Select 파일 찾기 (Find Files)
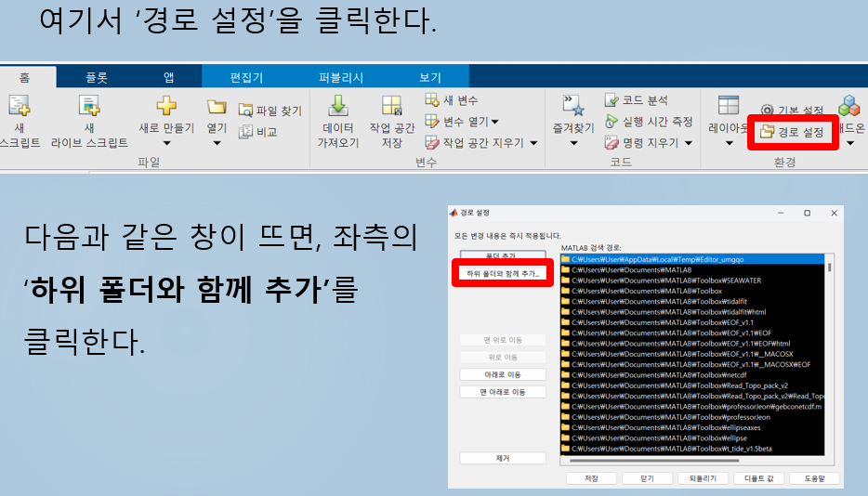The height and width of the screenshot is (496, 868). coord(270,111)
